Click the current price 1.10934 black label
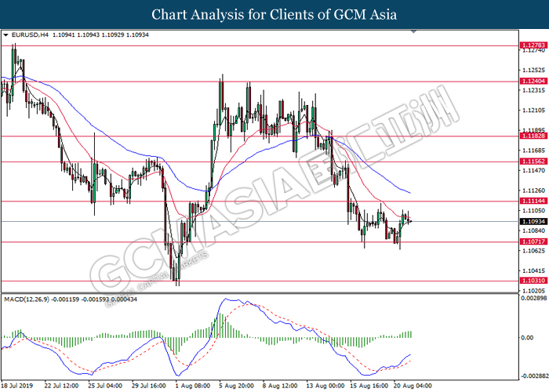This screenshot has height=392, width=549. point(533,222)
